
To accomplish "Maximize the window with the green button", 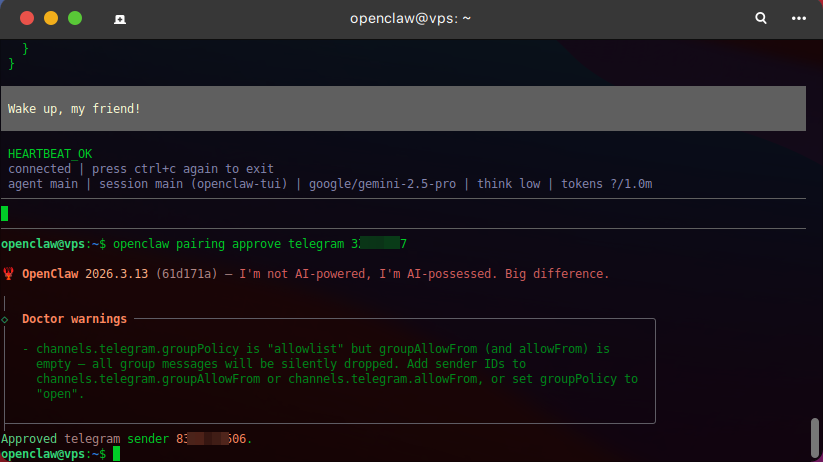I will pyautogui.click(x=74, y=18).
